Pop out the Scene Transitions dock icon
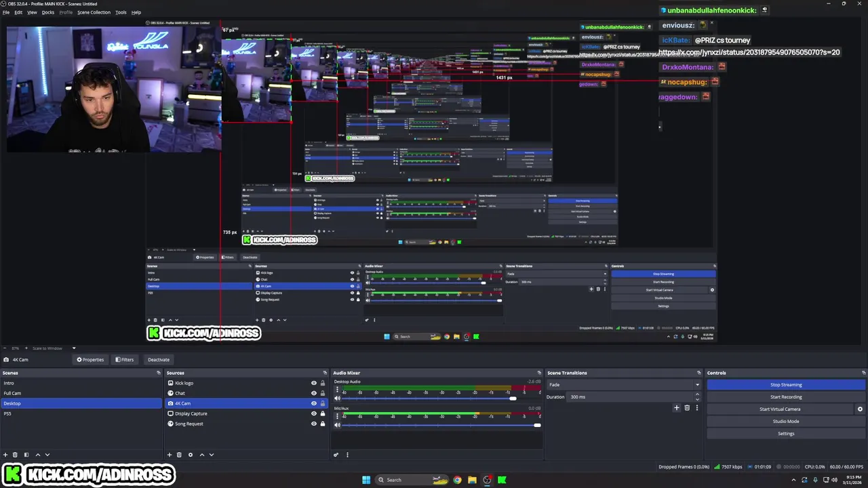 tap(699, 373)
